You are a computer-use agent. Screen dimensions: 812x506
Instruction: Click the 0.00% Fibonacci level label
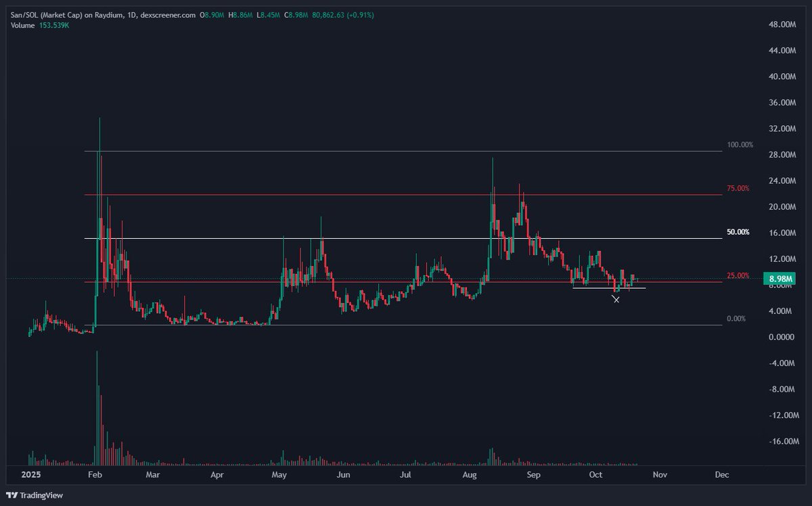pos(736,319)
